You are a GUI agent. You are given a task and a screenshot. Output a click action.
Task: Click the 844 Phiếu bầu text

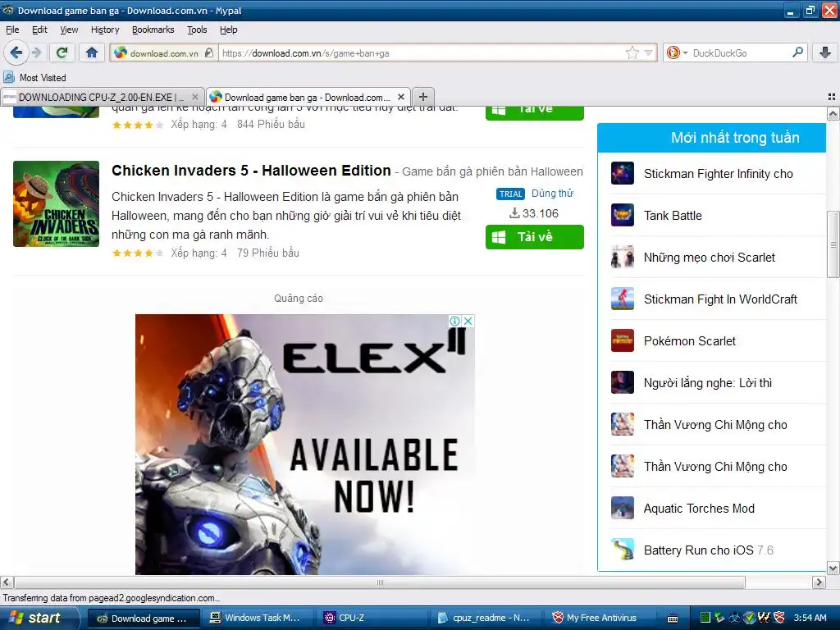[x=271, y=125]
